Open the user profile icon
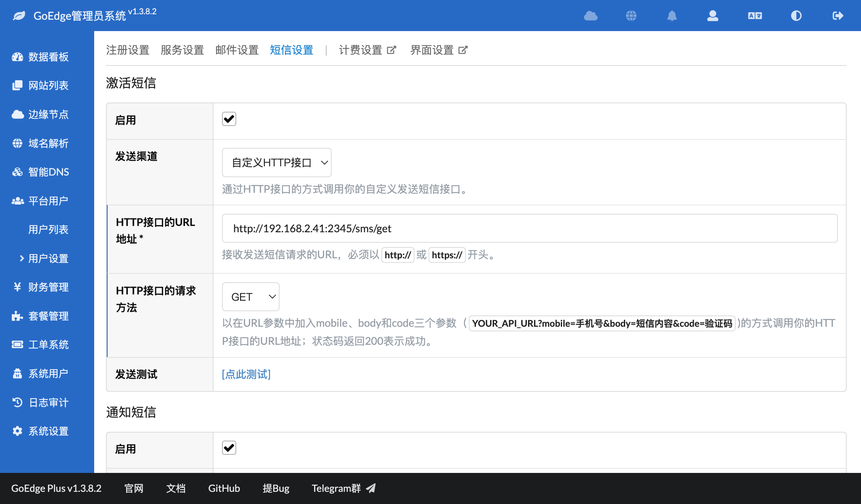This screenshot has height=504, width=861. pyautogui.click(x=713, y=16)
